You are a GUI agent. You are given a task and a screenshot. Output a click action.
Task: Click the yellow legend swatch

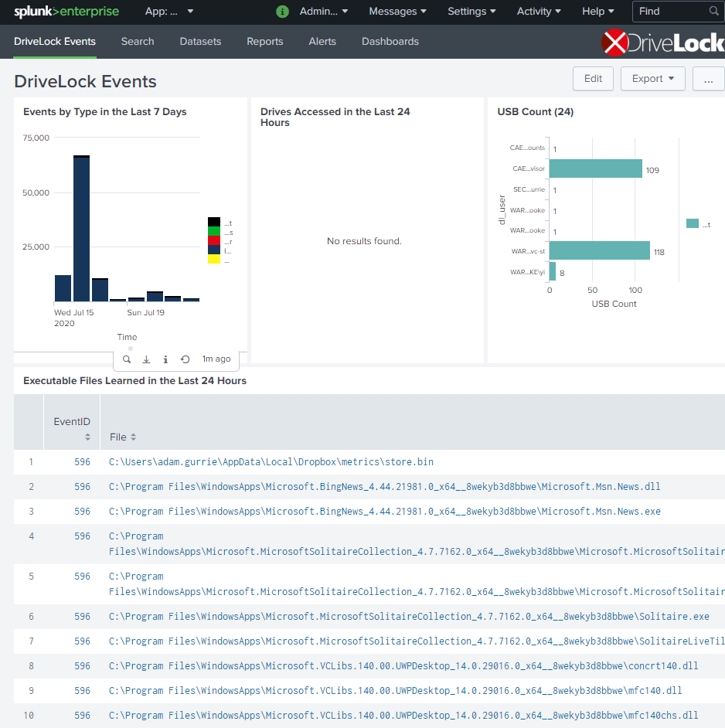214,259
